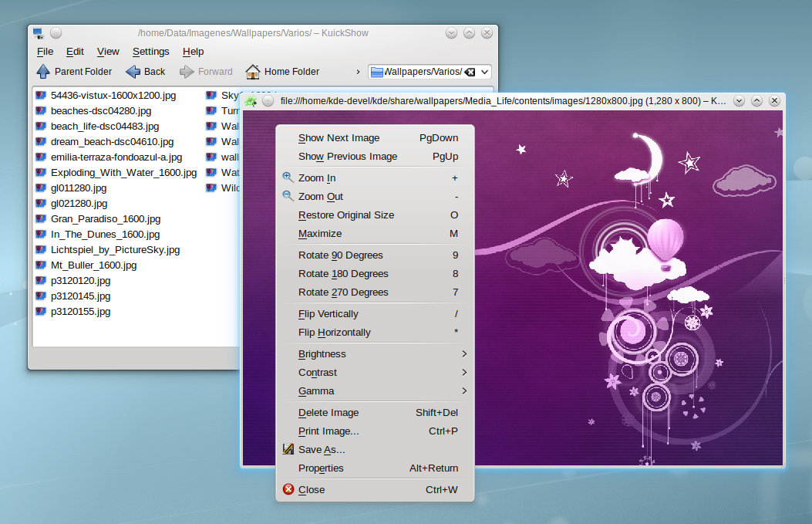Select Flip Horizontally from the menu
Screen dimensions: 812x524
tap(334, 333)
